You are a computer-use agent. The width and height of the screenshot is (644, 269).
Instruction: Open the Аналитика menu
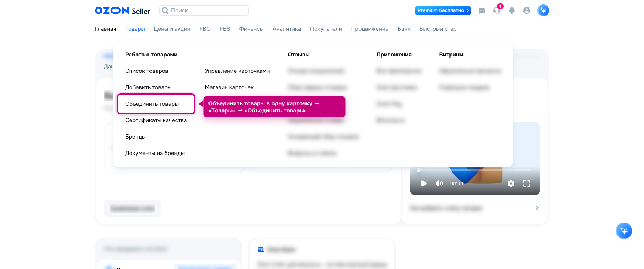287,29
